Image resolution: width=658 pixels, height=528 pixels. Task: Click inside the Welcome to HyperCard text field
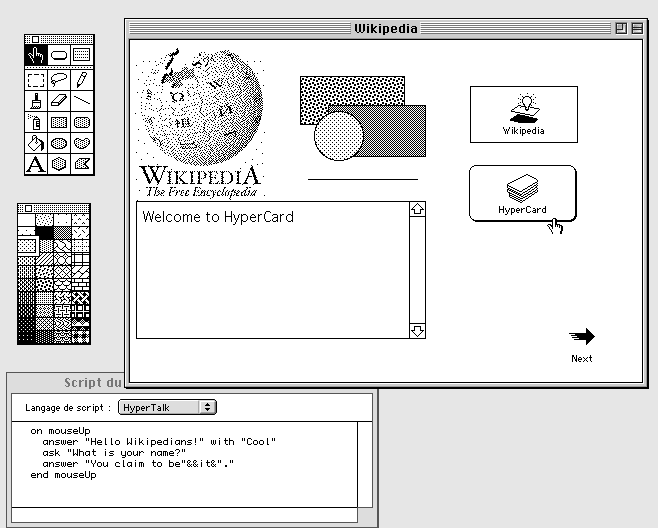click(x=273, y=270)
